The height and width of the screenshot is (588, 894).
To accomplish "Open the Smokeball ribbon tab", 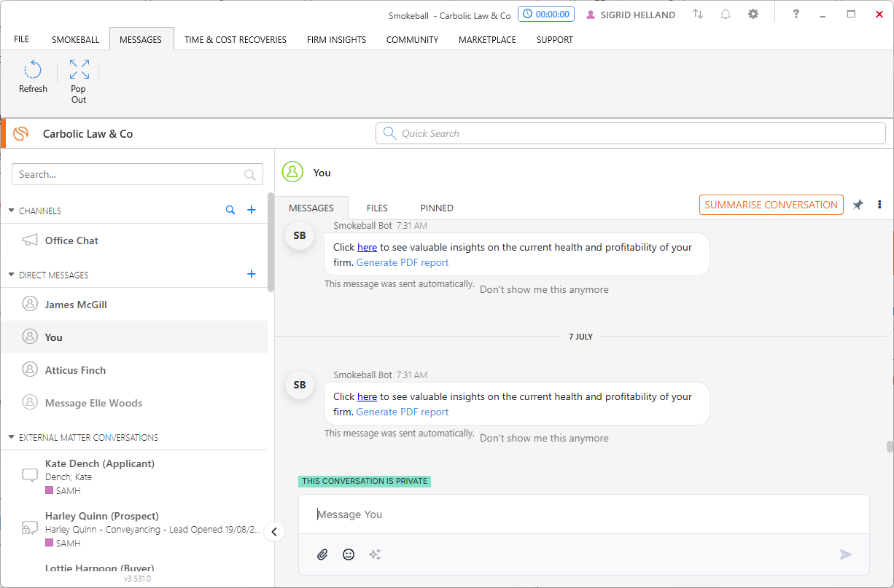I will coord(75,39).
